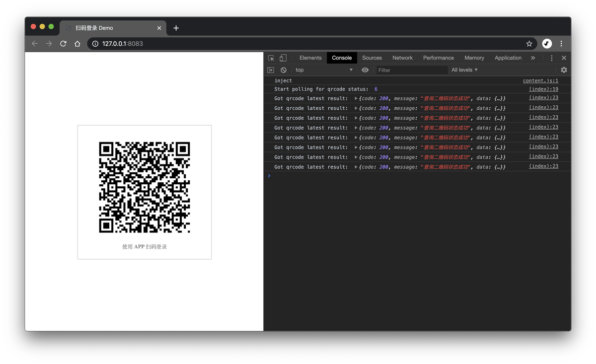Open the Memory tab
Viewport: 596px width, 364px height.
474,58
